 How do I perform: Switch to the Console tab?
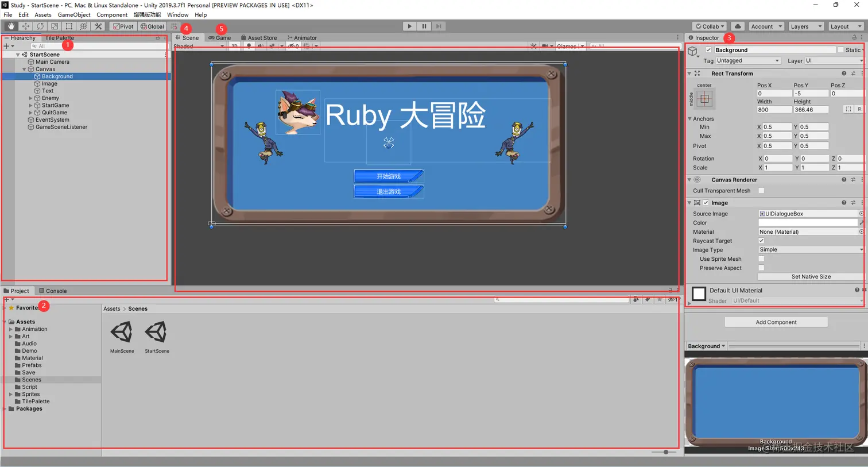click(x=53, y=291)
